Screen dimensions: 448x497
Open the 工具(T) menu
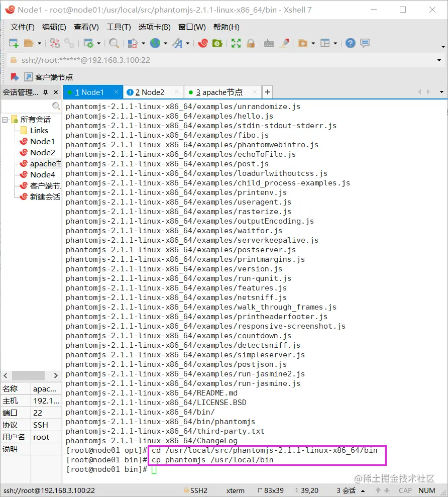(x=119, y=27)
